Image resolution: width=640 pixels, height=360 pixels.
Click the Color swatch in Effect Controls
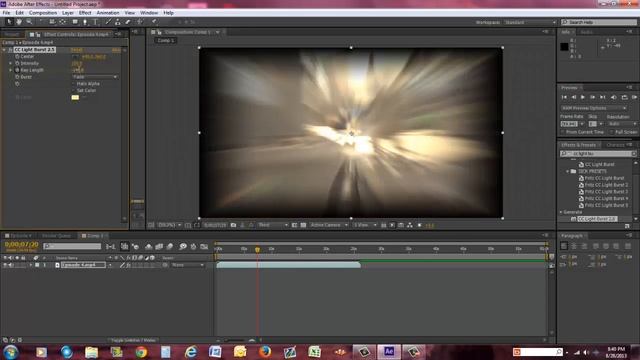coord(75,97)
